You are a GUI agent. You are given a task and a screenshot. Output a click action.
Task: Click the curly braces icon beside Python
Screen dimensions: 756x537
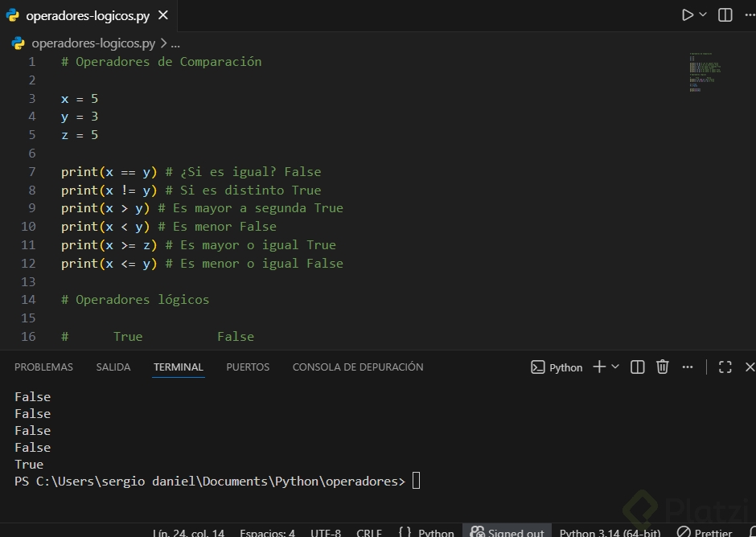(x=405, y=531)
